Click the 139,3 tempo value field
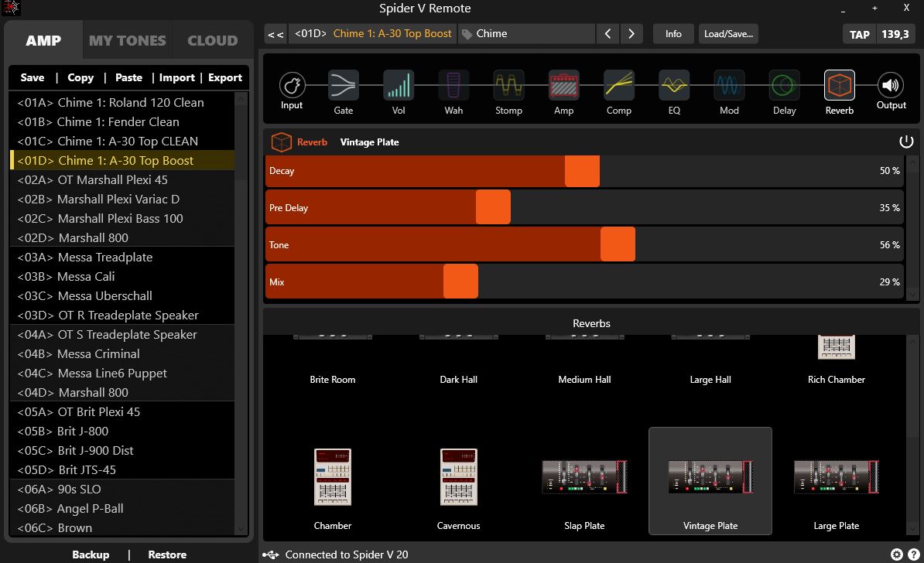 [x=895, y=34]
